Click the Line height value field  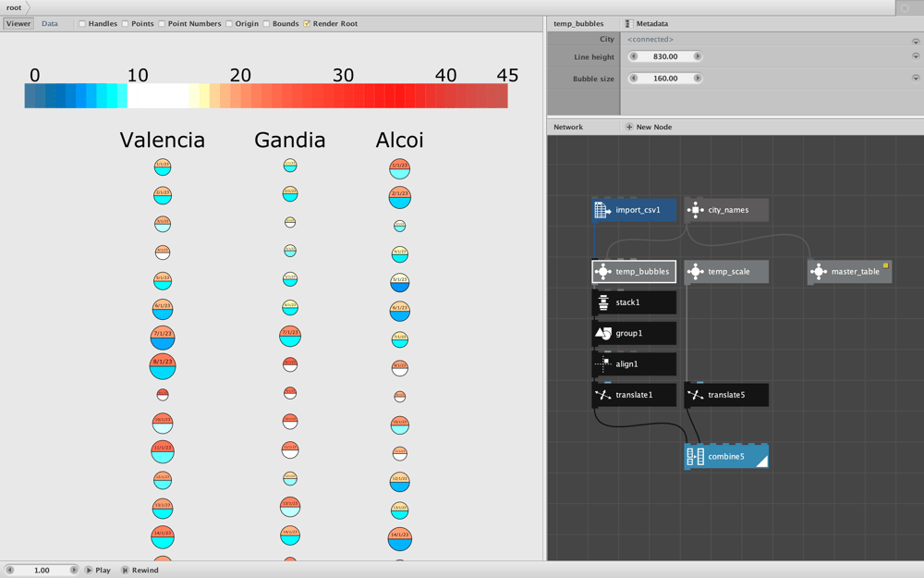pyautogui.click(x=665, y=56)
